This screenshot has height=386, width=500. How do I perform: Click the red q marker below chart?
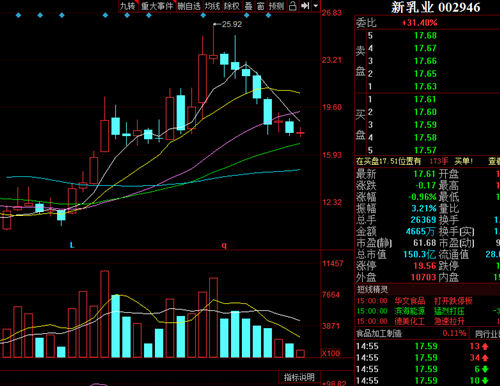(224, 245)
